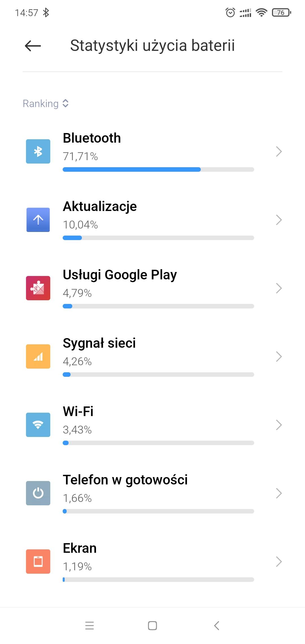Viewport: 305px width, 644px height.
Task: Tap the Bluetooth app icon
Action: pyautogui.click(x=38, y=151)
